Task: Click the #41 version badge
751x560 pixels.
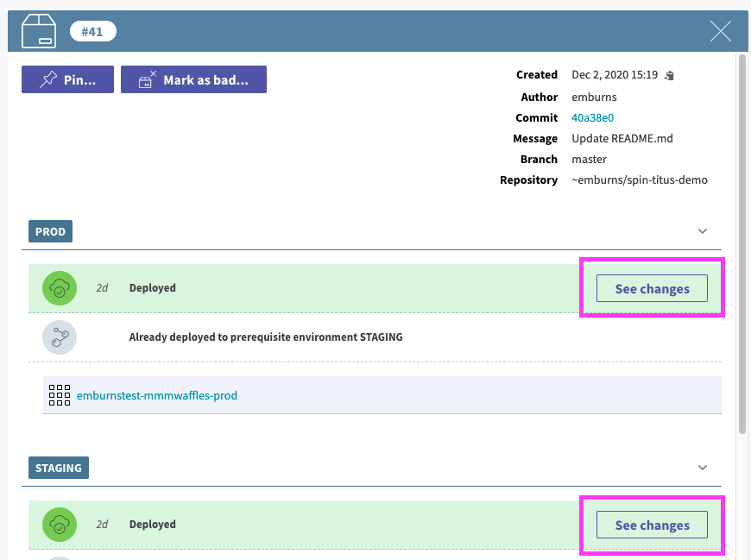Action: click(93, 32)
